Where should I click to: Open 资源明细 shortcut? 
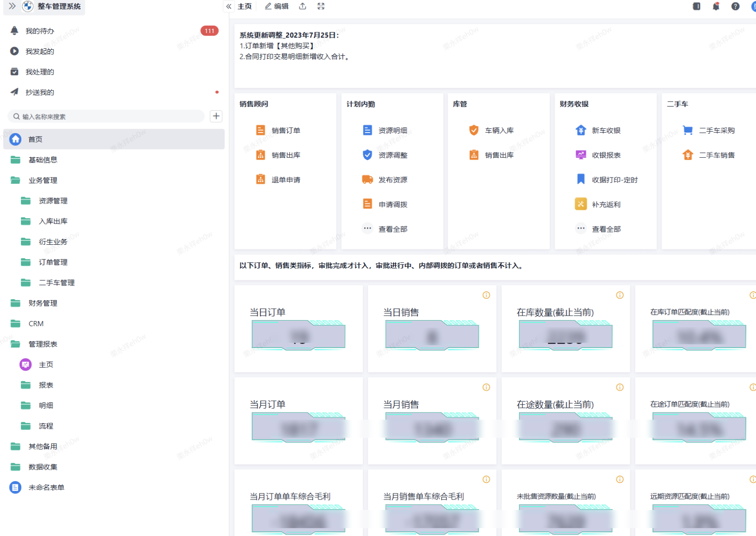[385, 130]
